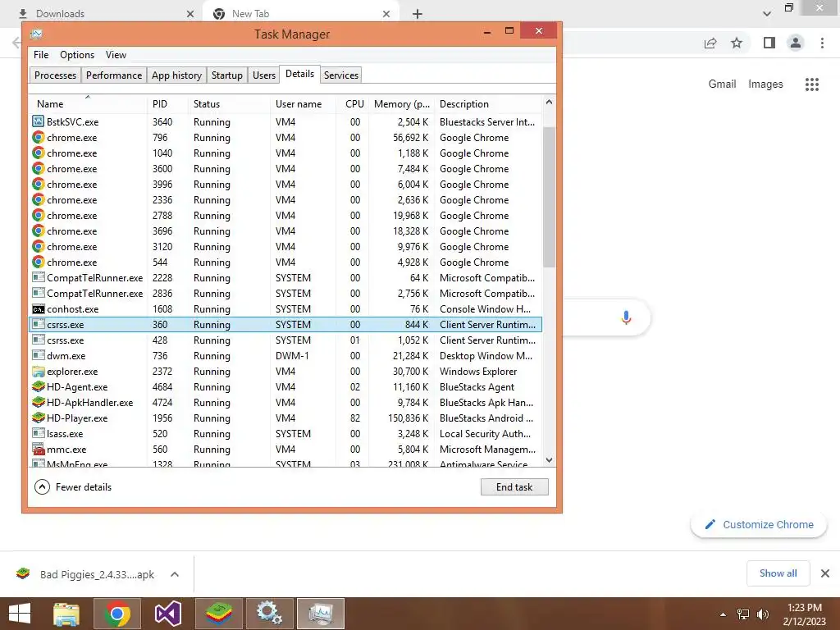Click the Chrome share page icon
Image resolution: width=840 pixels, height=630 pixels.
pos(710,43)
